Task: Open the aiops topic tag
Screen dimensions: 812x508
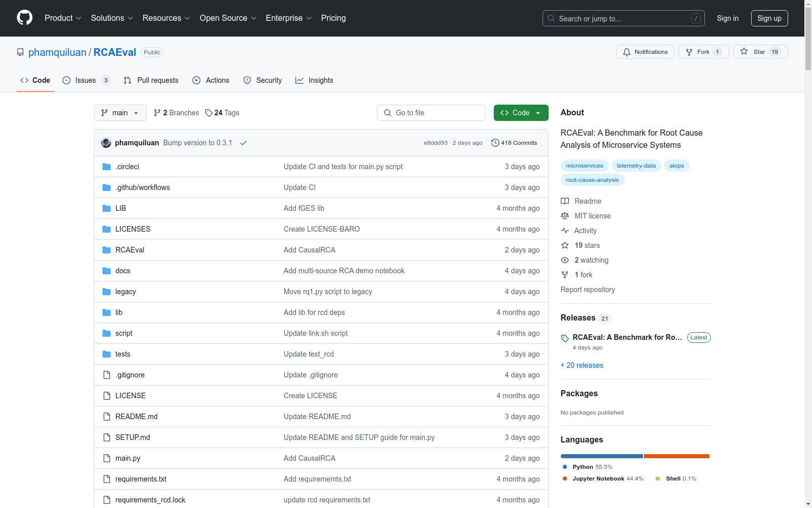Action: (676, 166)
